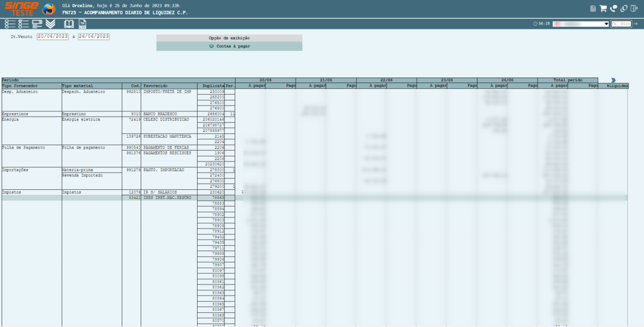Click the CELESC DISTRIBUICAO favorecido cell
Screen dimensions: 644x327
coord(169,119)
